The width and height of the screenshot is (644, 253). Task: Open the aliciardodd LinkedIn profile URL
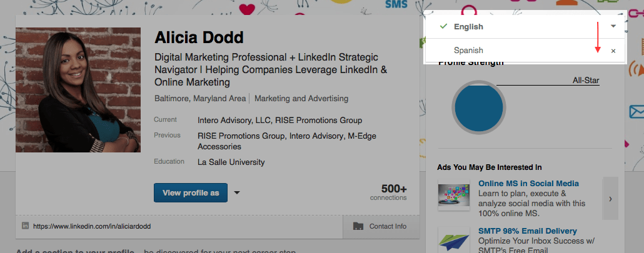(92, 226)
